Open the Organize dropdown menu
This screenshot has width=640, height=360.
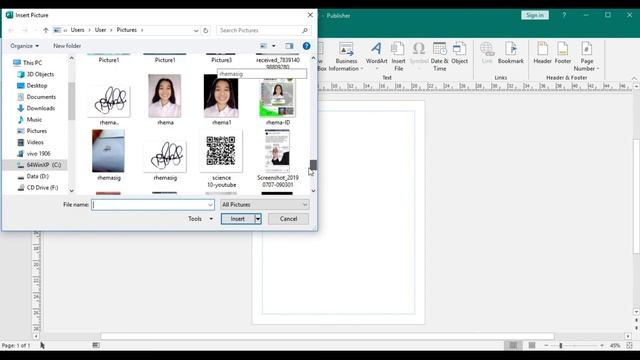tap(24, 46)
